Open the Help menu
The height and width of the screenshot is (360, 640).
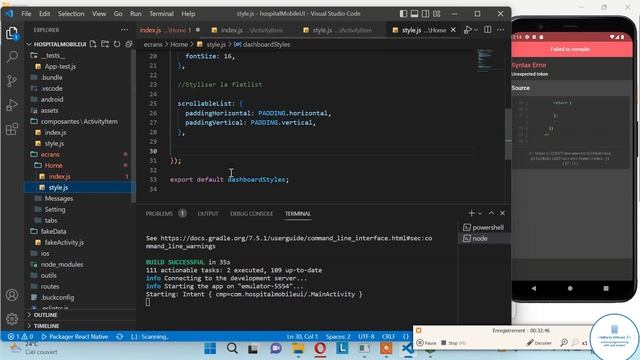(x=188, y=13)
